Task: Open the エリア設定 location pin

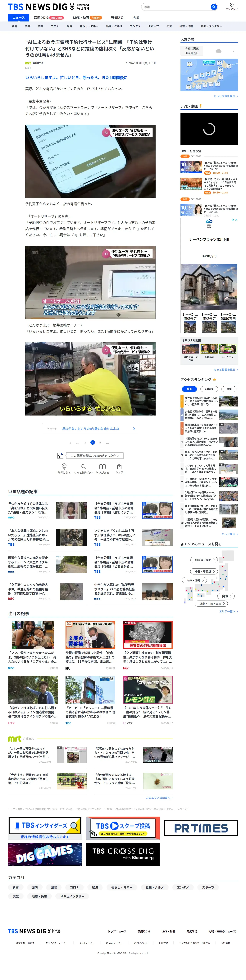Action: [x=232, y=7]
